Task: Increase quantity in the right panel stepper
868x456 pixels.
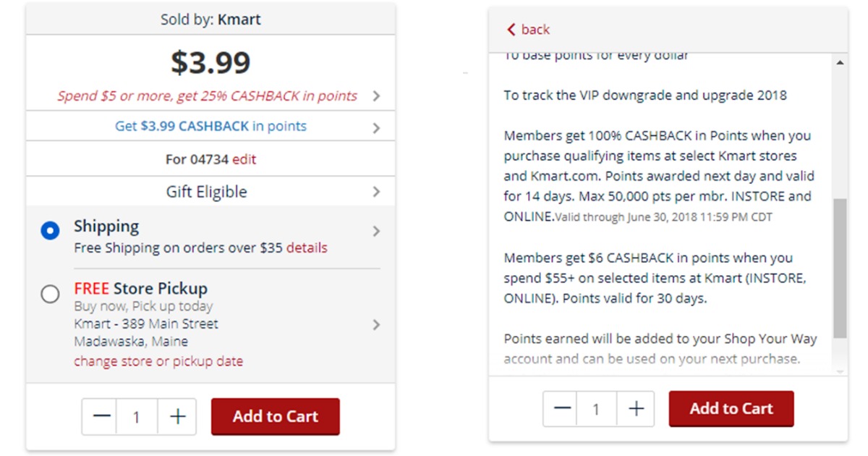Action: 636,409
